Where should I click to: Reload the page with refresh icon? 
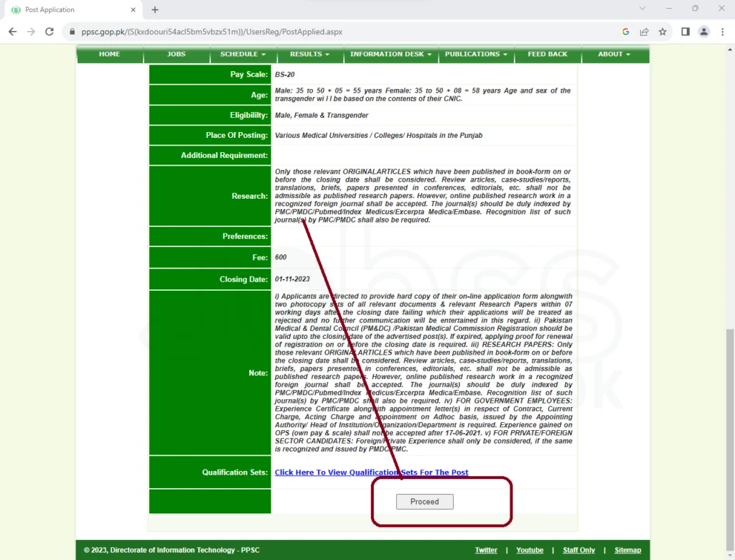click(50, 32)
